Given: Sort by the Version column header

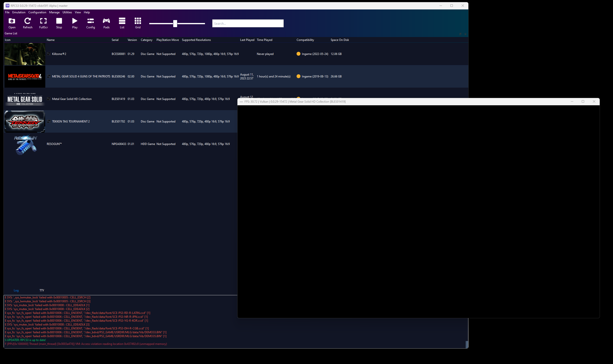Looking at the screenshot, I should 132,40.
